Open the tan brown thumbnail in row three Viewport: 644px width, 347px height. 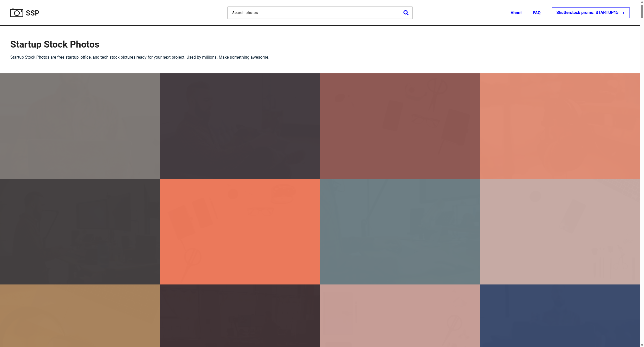pos(80,316)
